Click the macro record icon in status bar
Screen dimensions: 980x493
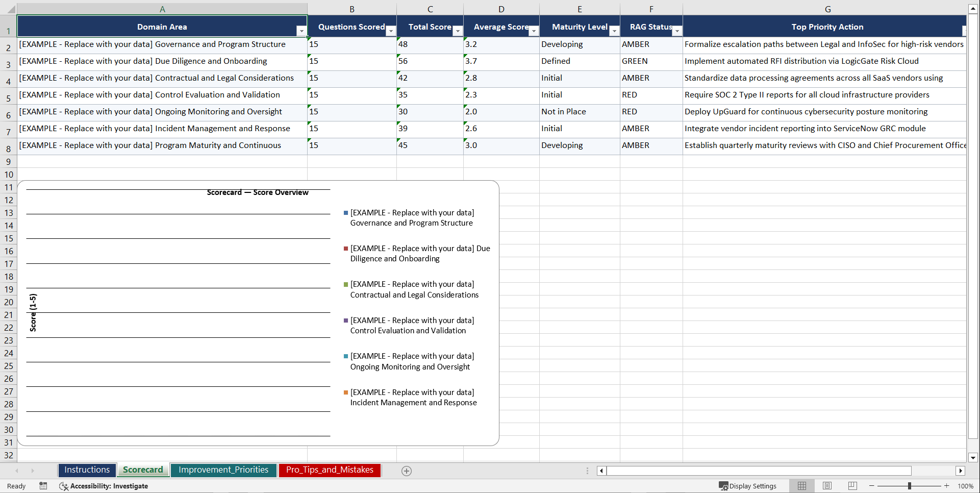(43, 486)
